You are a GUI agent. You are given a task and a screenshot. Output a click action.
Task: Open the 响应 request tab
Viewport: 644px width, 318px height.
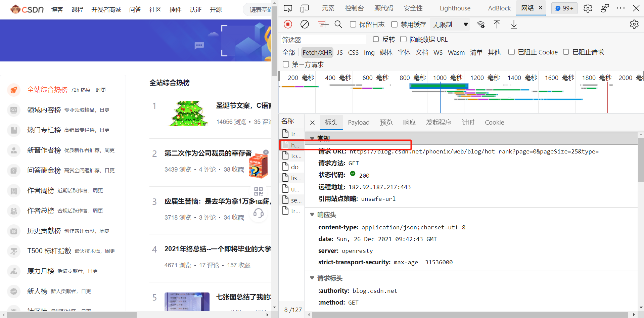click(x=409, y=123)
